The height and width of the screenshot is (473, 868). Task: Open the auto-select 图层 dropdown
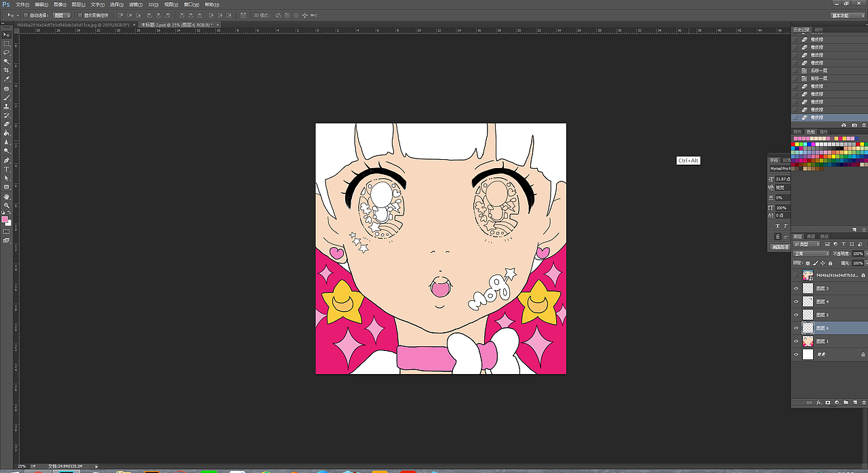click(x=62, y=15)
